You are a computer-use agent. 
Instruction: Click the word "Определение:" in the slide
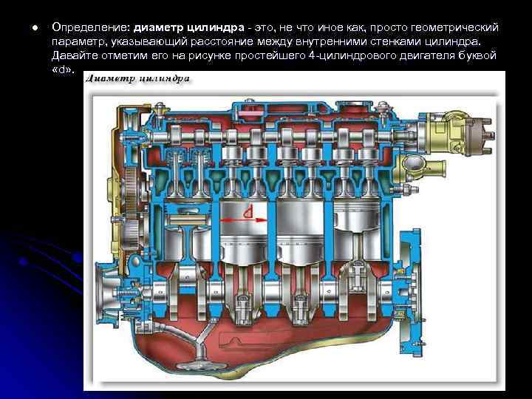(x=91, y=28)
